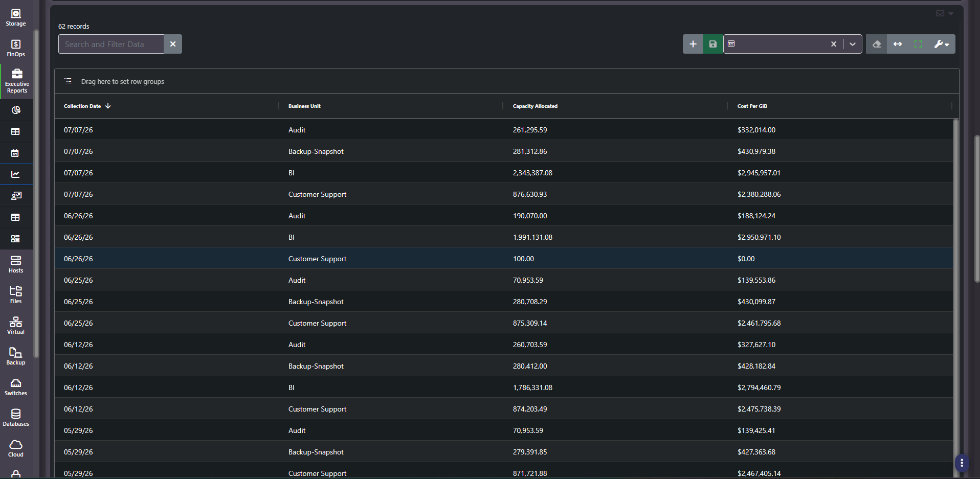Image resolution: width=980 pixels, height=479 pixels.
Task: Click the eraser clear filters button
Action: pyautogui.click(x=877, y=44)
